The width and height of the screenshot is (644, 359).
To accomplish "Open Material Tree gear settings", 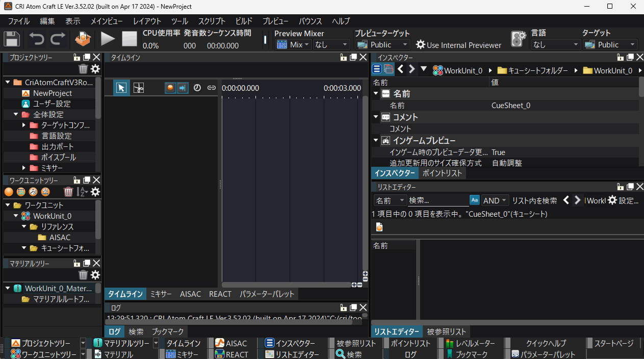I will tap(95, 275).
